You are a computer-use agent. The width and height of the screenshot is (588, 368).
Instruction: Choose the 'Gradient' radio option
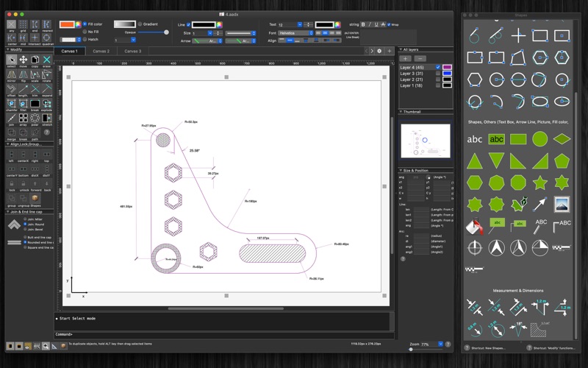coord(140,24)
